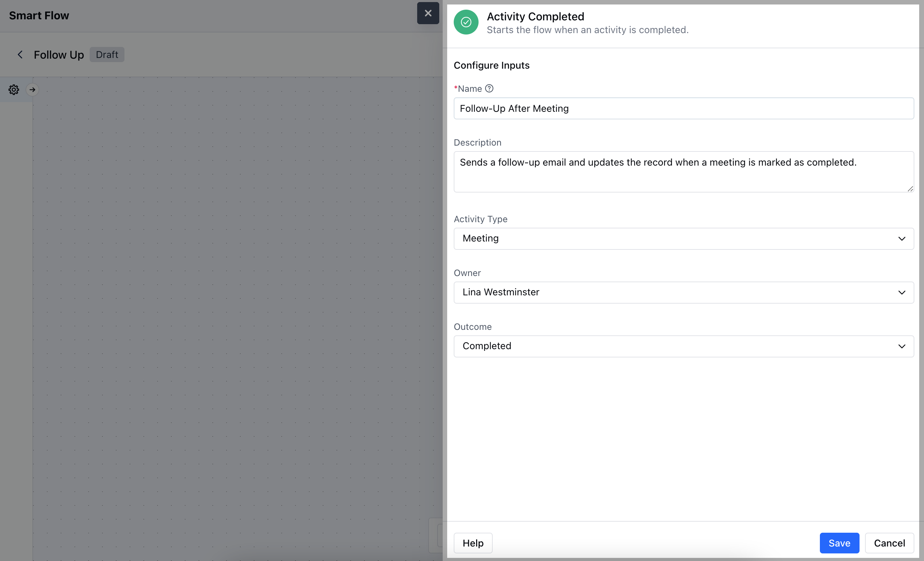The image size is (924, 561).
Task: Click the Cancel button
Action: (x=889, y=543)
